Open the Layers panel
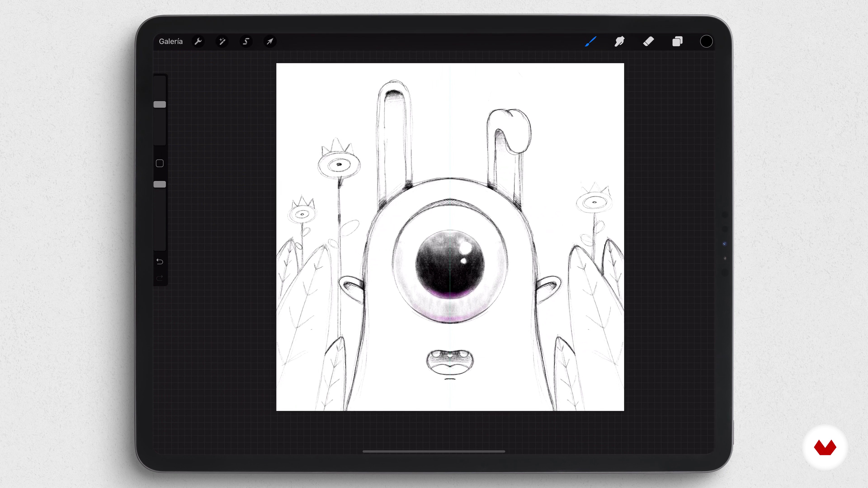868x488 pixels. [x=677, y=41]
